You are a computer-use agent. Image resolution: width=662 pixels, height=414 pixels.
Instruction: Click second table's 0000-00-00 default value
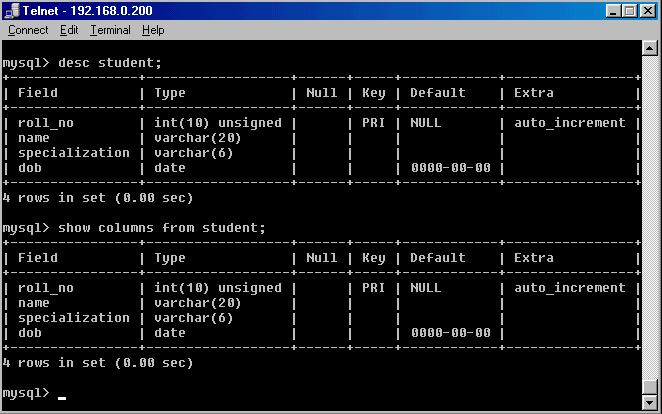click(x=450, y=333)
